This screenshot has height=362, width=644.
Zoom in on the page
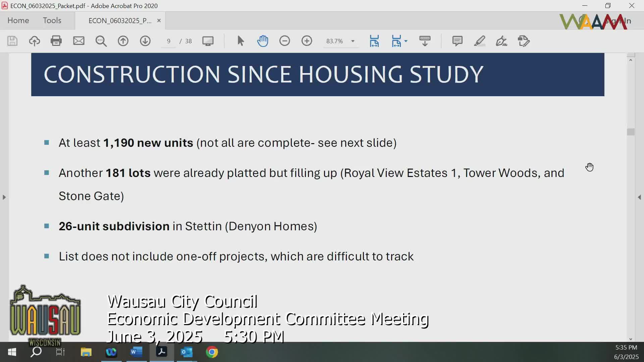(x=307, y=41)
